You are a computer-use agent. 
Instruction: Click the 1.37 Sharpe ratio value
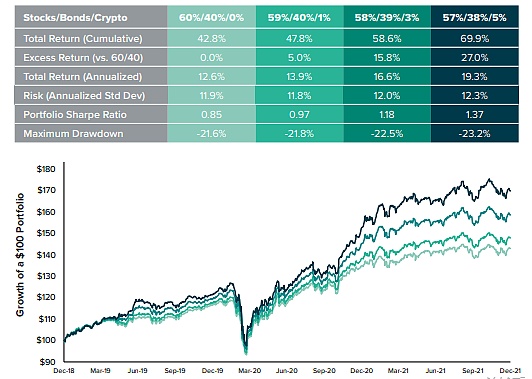[x=475, y=115]
